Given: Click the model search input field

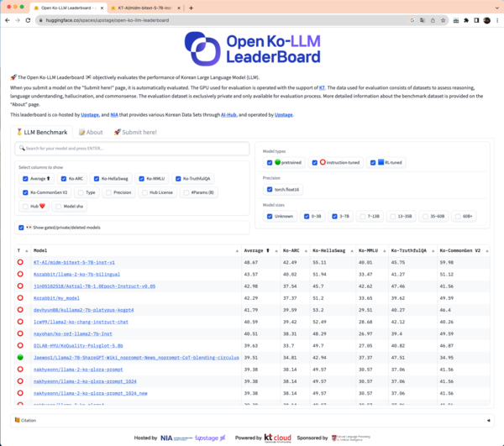Looking at the screenshot, I should tap(134, 149).
